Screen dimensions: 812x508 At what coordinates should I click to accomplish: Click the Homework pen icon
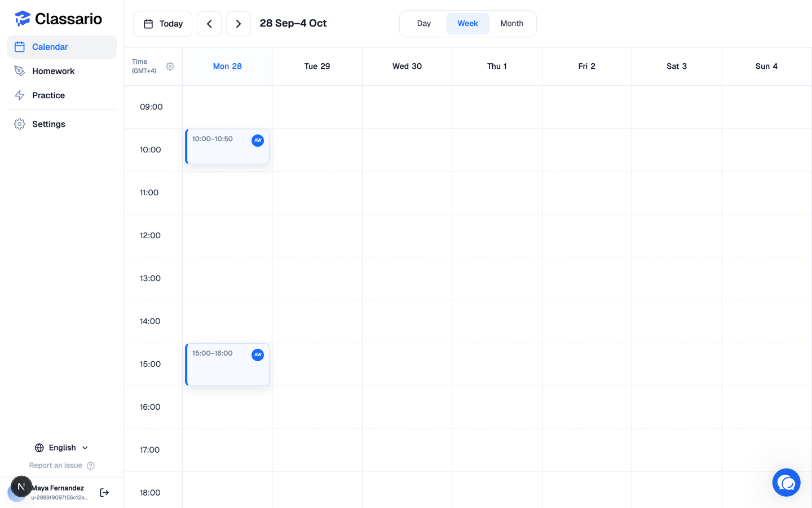tap(20, 71)
